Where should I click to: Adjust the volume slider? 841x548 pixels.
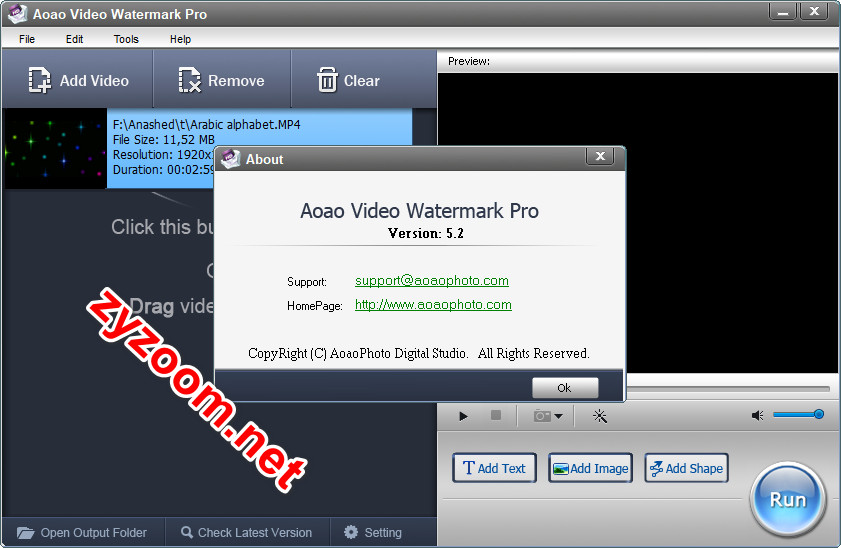798,414
